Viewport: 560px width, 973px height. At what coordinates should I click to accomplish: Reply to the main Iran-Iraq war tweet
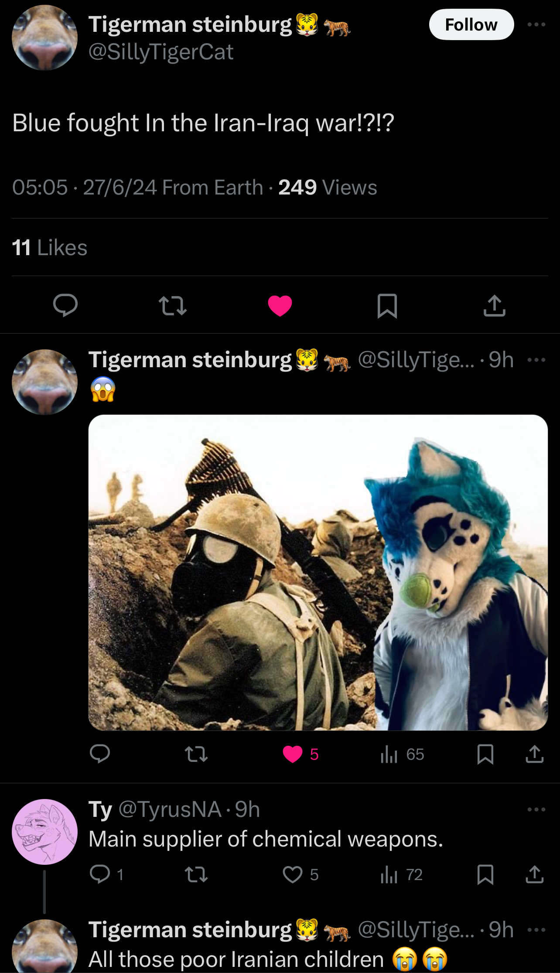click(65, 305)
